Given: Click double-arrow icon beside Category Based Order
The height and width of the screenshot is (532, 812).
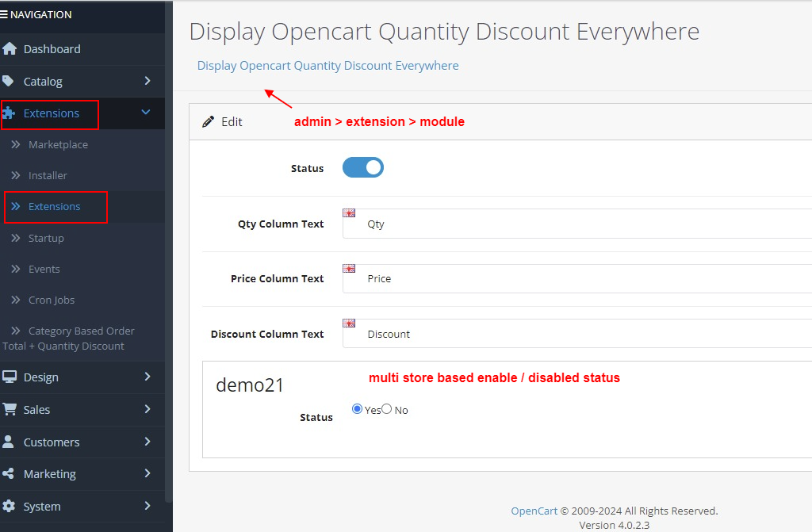Looking at the screenshot, I should tap(16, 331).
